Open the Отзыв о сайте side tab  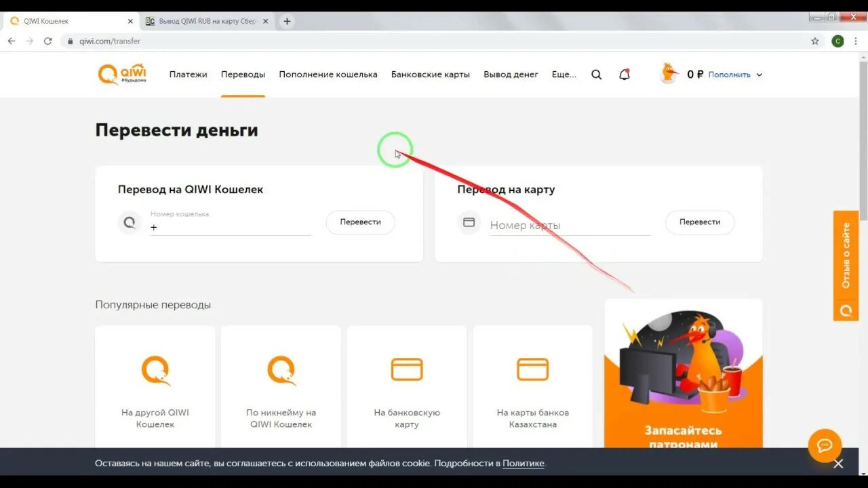846,266
